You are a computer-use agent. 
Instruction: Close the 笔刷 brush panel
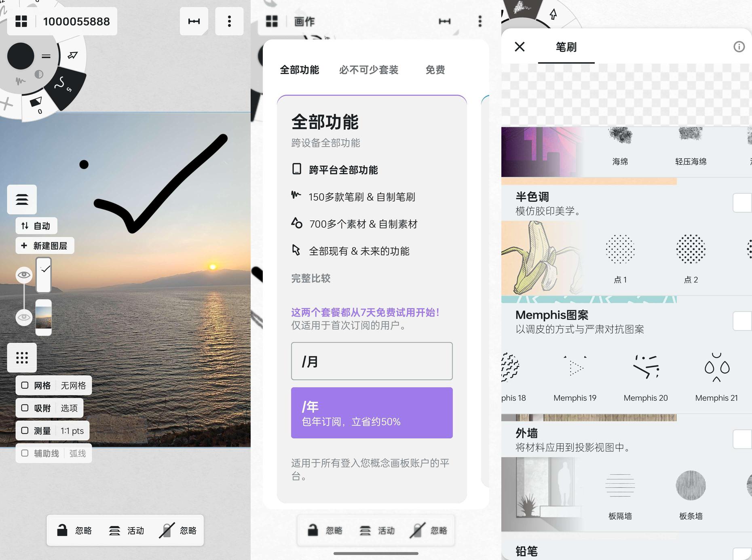(x=520, y=47)
